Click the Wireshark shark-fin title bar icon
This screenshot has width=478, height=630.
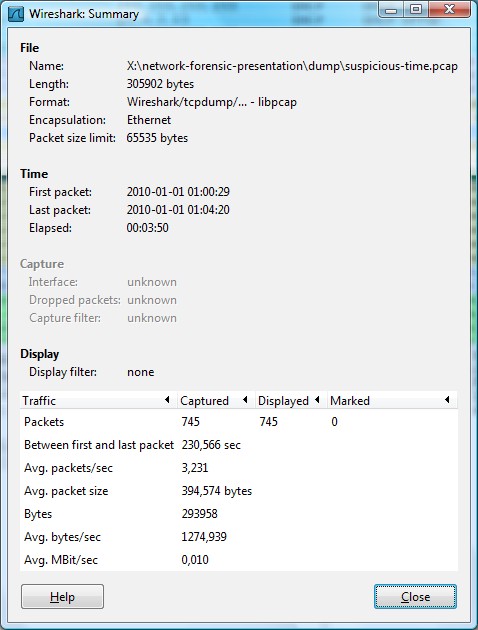[16, 14]
